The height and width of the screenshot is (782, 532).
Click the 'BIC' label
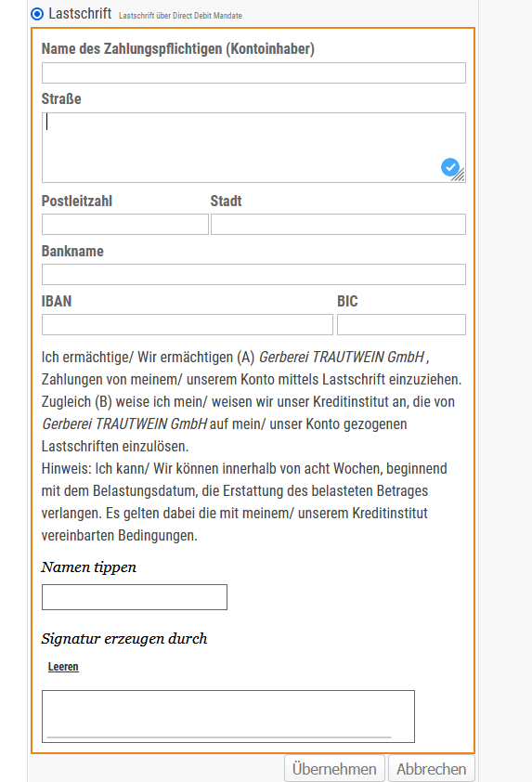tap(347, 301)
